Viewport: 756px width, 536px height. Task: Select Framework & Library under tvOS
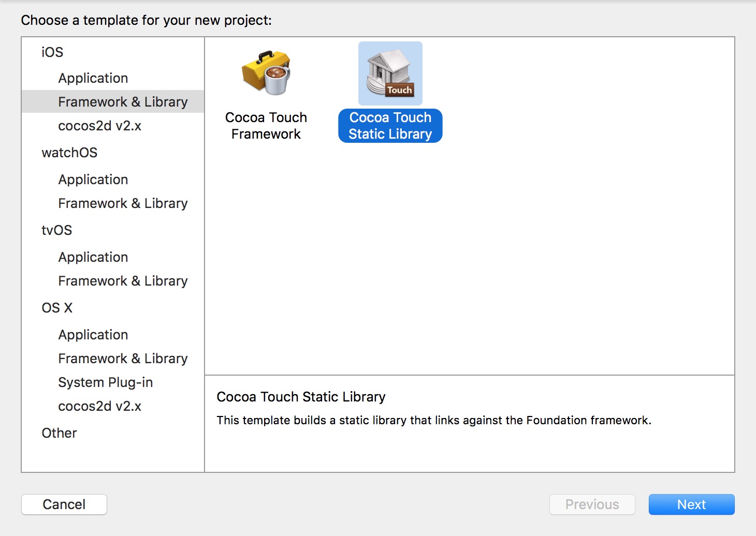point(123,281)
